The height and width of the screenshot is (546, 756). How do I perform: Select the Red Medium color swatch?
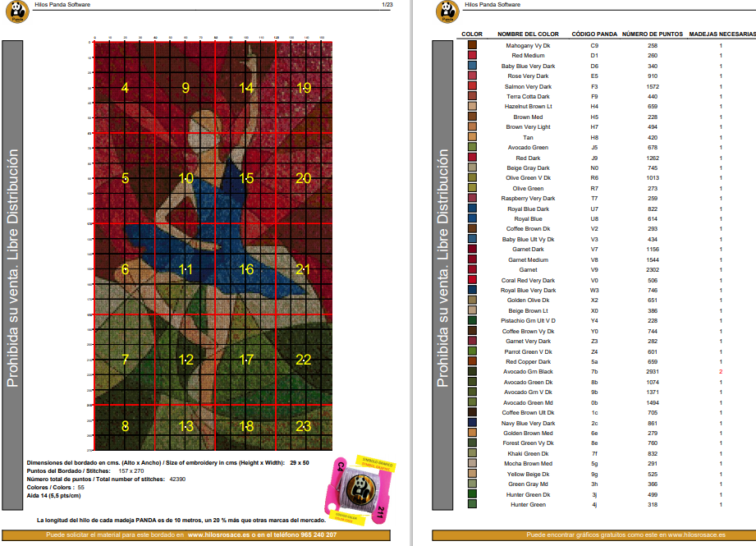(472, 56)
